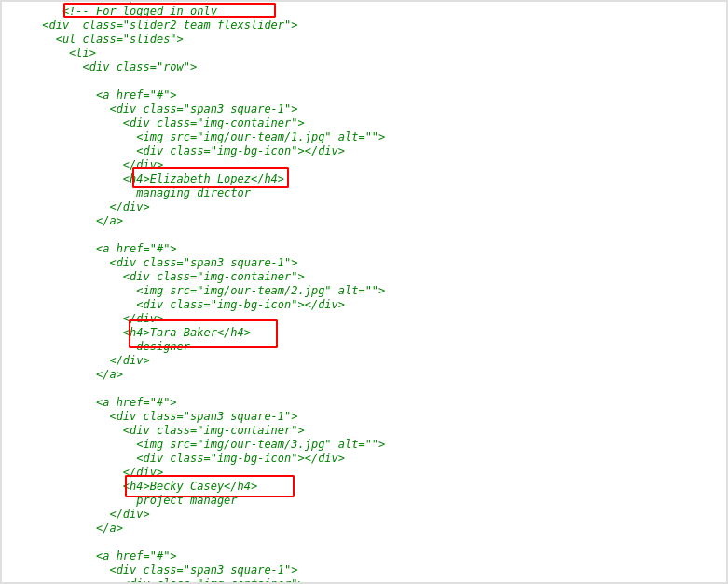
Task: Select the Elizabeth Lopez h4 heading
Action: [x=203, y=179]
